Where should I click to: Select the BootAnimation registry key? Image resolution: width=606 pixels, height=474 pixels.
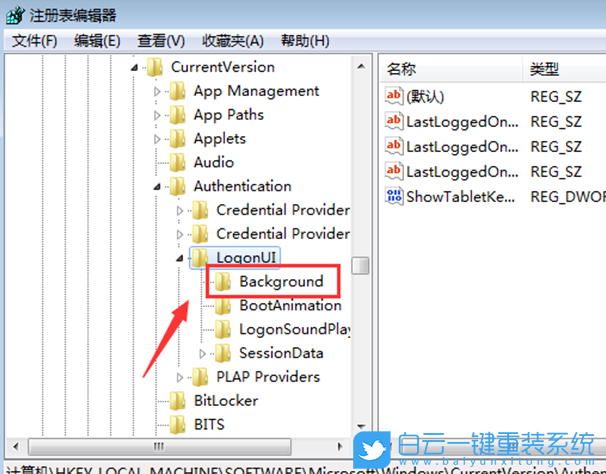click(x=290, y=305)
